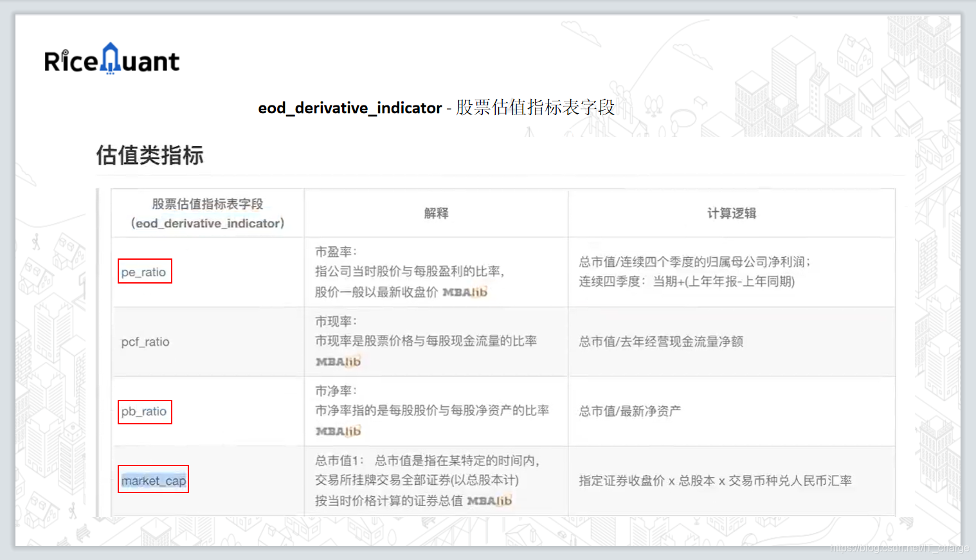The width and height of the screenshot is (976, 560).
Task: Click the MBAlib logo in the pe_ratio row
Action: coord(465,292)
